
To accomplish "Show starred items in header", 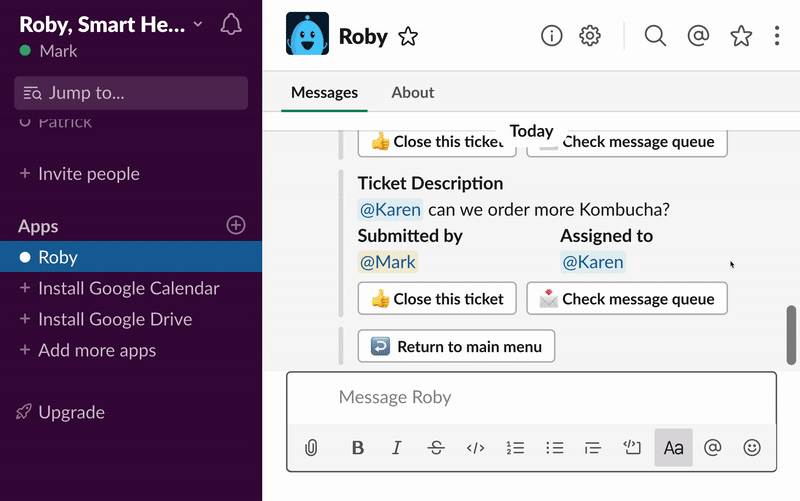I will pyautogui.click(x=741, y=36).
